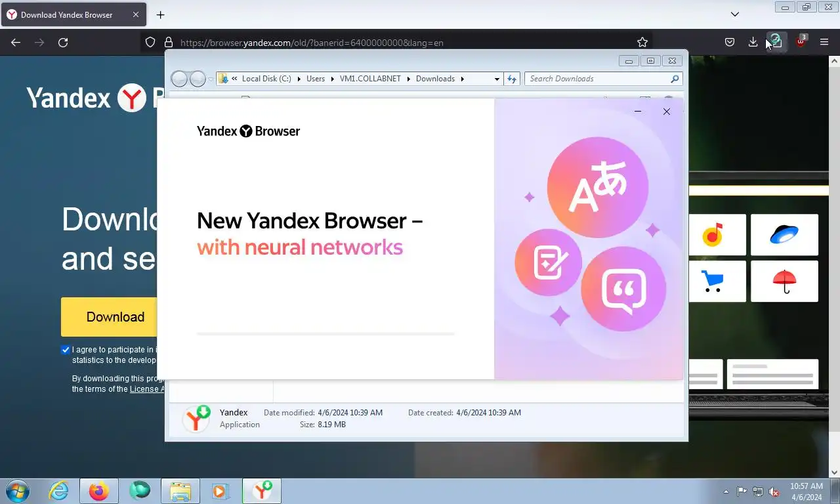The image size is (840, 504).
Task: Select Local Disk (C:) breadcrumb
Action: (266, 79)
